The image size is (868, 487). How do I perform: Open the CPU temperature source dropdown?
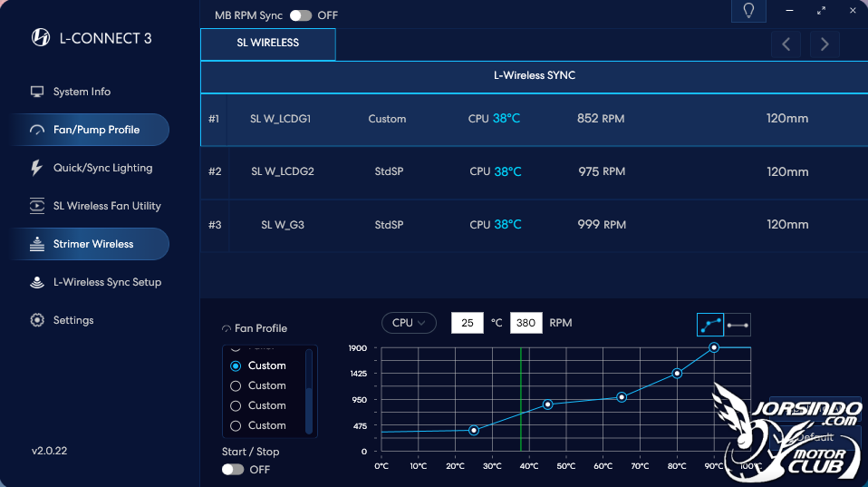409,323
